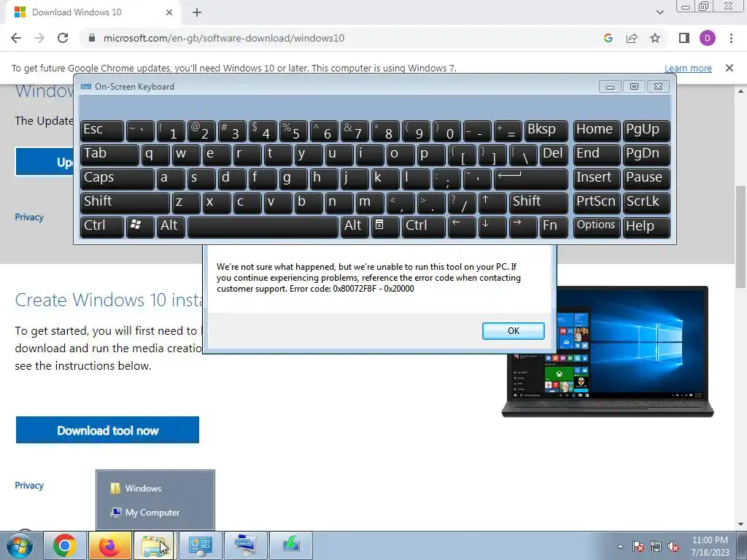The image size is (747, 560).
Task: Open Chrome tab search chevron
Action: (659, 12)
